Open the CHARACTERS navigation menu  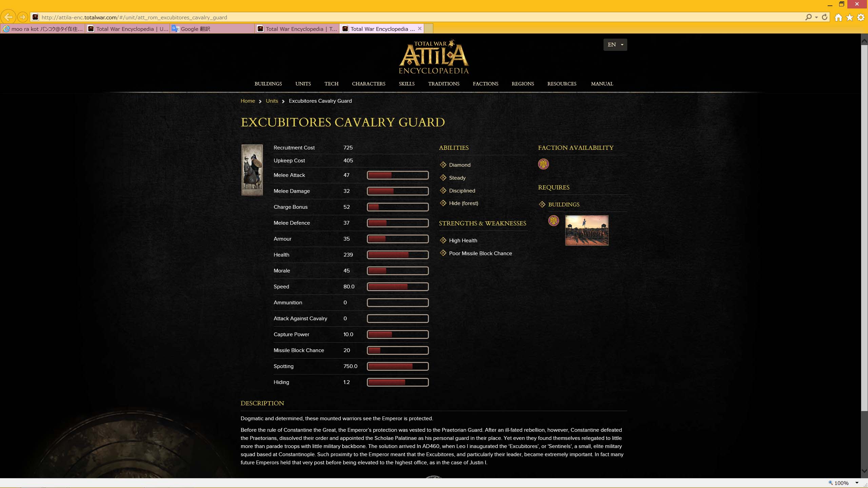369,84
